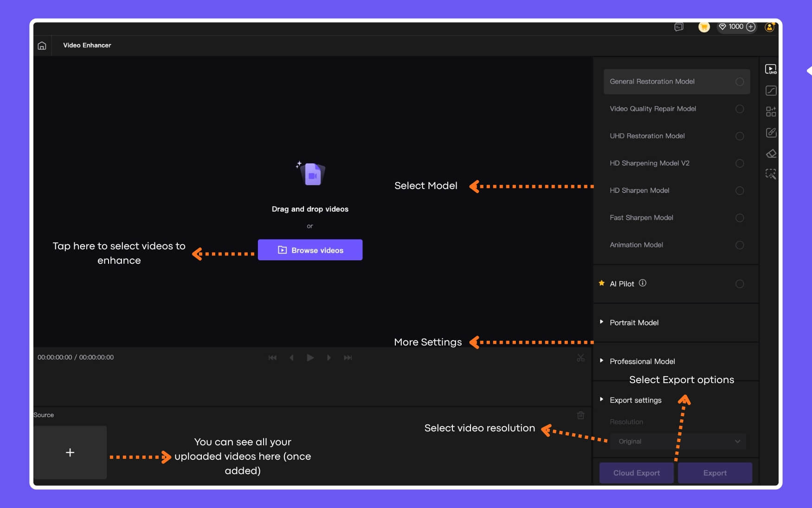Open the Resolution dropdown showing Original
Viewport: 812px width, 508px height.
point(677,441)
